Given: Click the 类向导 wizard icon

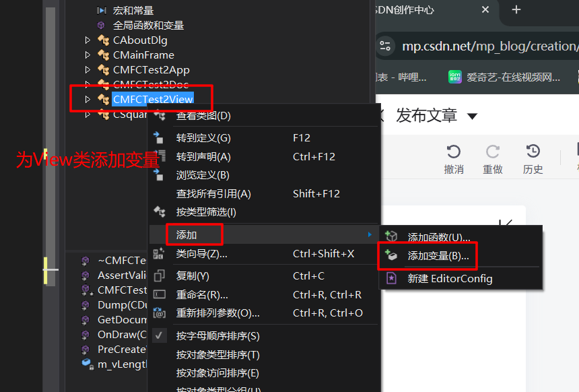Looking at the screenshot, I should click(x=159, y=253).
